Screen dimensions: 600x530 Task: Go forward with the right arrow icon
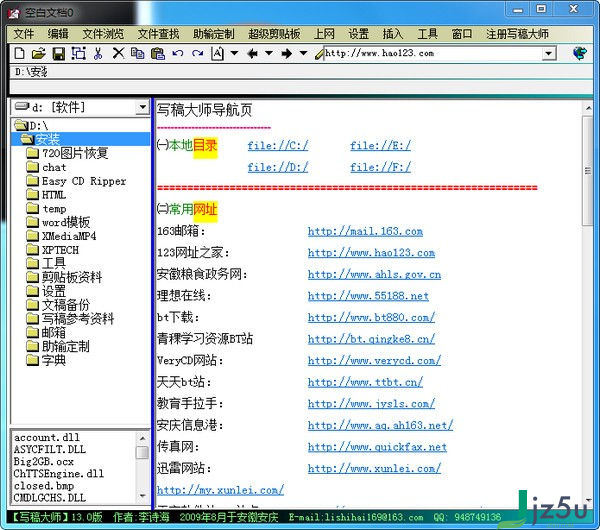click(x=286, y=54)
